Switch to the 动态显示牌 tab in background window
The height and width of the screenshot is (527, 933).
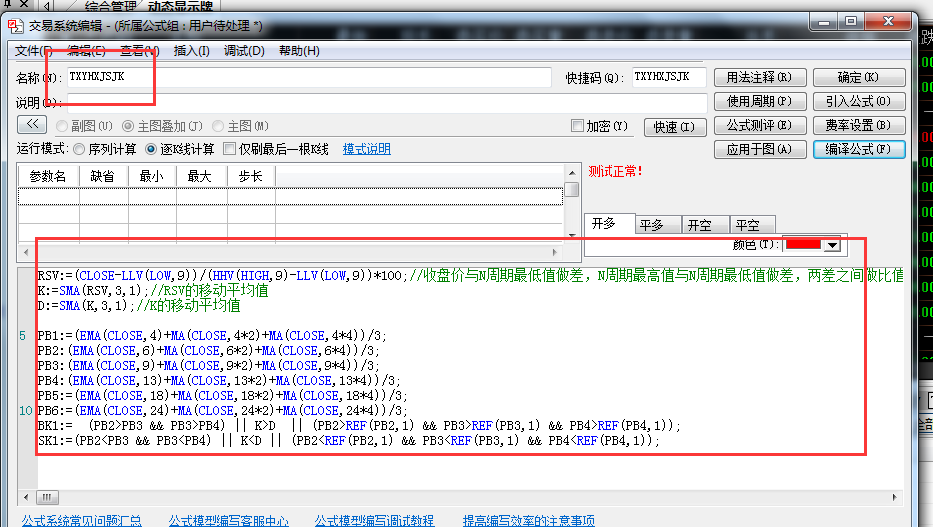click(180, 7)
